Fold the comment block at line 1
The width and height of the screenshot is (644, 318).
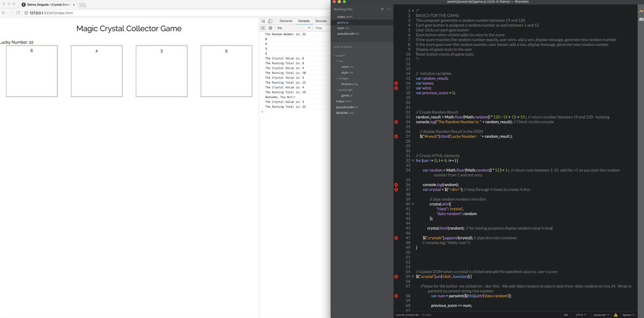pyautogui.click(x=413, y=11)
